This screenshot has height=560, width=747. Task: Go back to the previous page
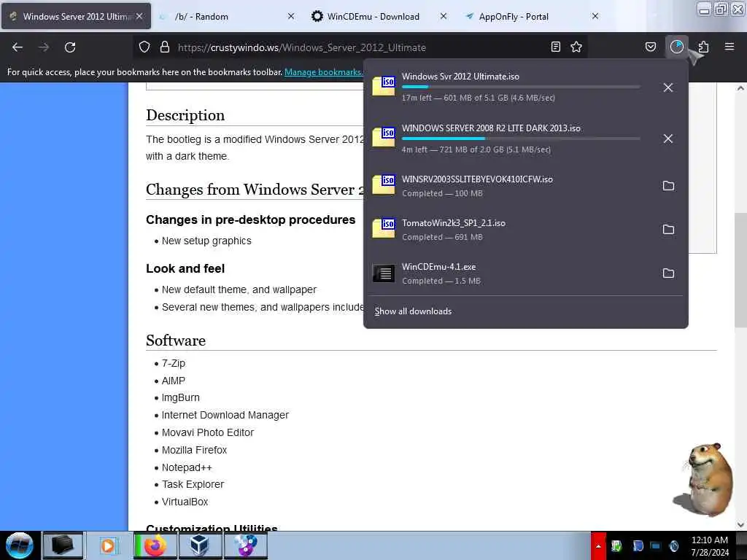(x=18, y=47)
